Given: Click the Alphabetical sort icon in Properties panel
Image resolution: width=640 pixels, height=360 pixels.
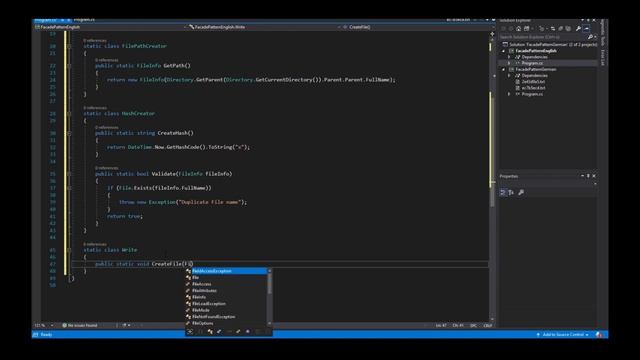Looking at the screenshot, I should coord(511,192).
